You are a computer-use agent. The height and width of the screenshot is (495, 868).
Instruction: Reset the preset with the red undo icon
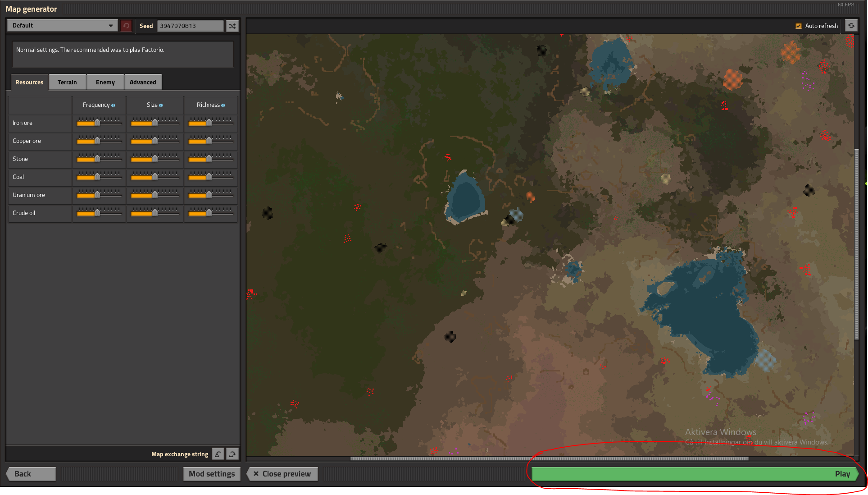pyautogui.click(x=126, y=26)
